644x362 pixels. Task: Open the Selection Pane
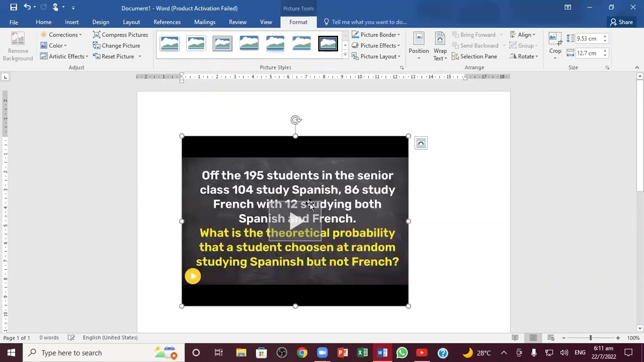474,56
